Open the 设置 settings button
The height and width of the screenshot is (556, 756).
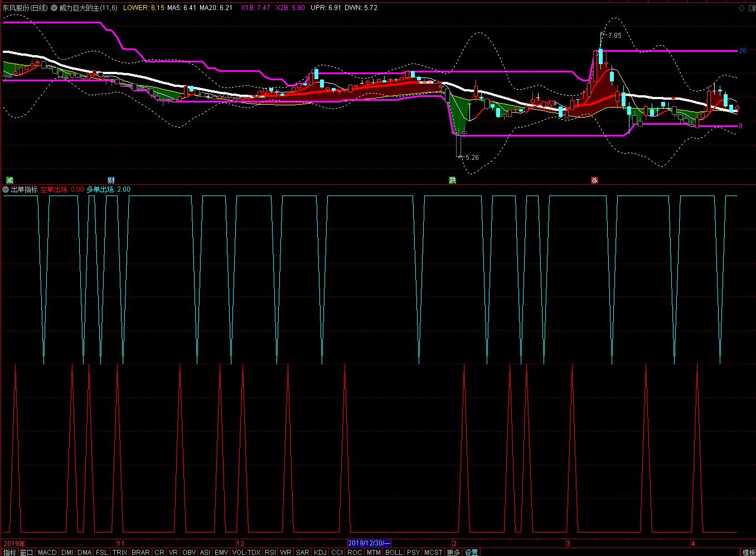pyautogui.click(x=472, y=552)
